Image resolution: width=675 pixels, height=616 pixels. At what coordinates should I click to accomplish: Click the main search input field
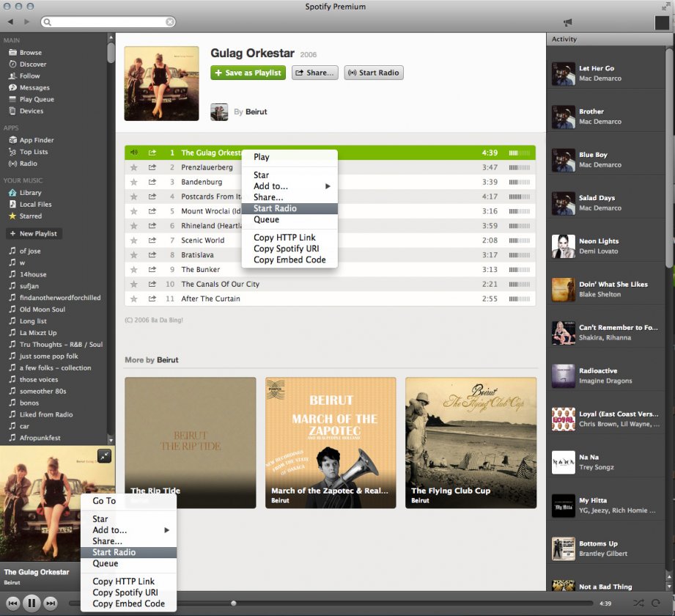tap(108, 22)
